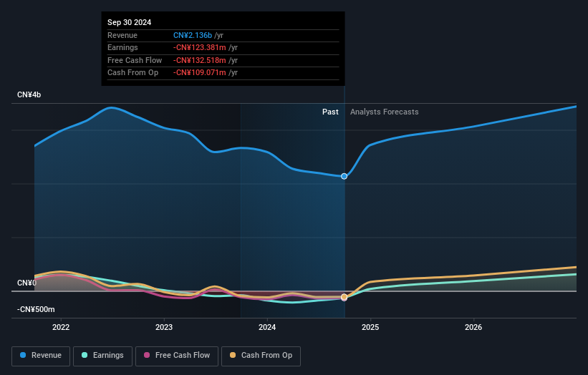The height and width of the screenshot is (375, 588).
Task: Click the teal Earnings legend dot
Action: pyautogui.click(x=85, y=355)
